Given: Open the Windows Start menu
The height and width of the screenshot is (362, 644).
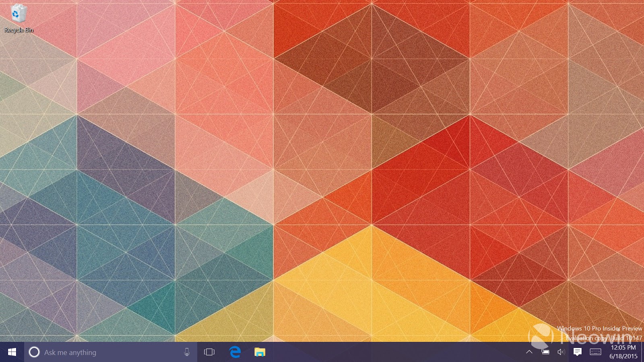Looking at the screenshot, I should tap(12, 352).
